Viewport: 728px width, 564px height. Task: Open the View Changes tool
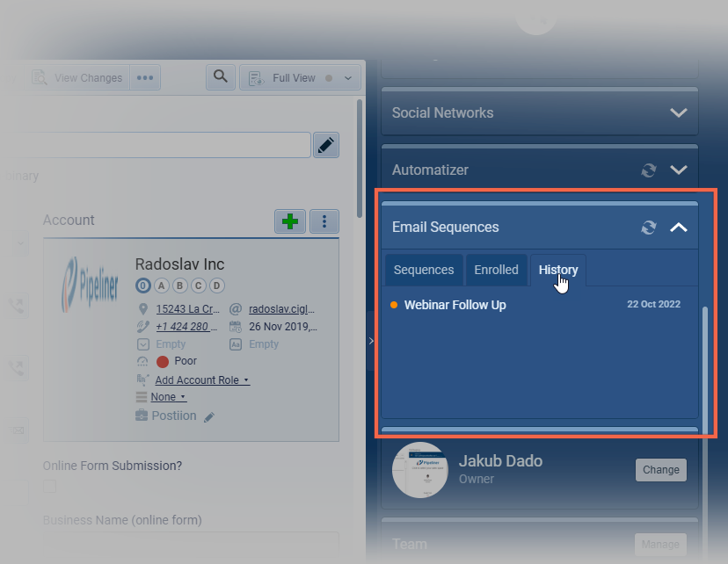click(x=77, y=78)
